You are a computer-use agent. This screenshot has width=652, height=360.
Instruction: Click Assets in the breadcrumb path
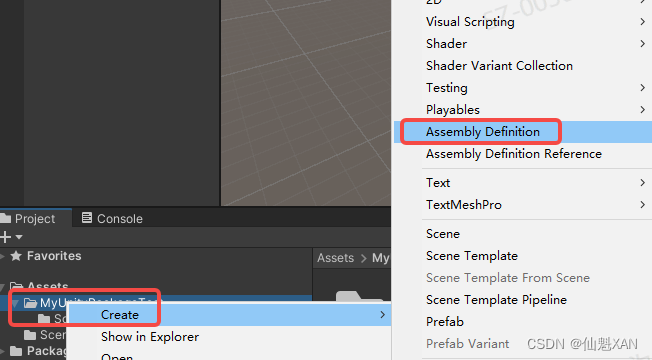pos(335,258)
